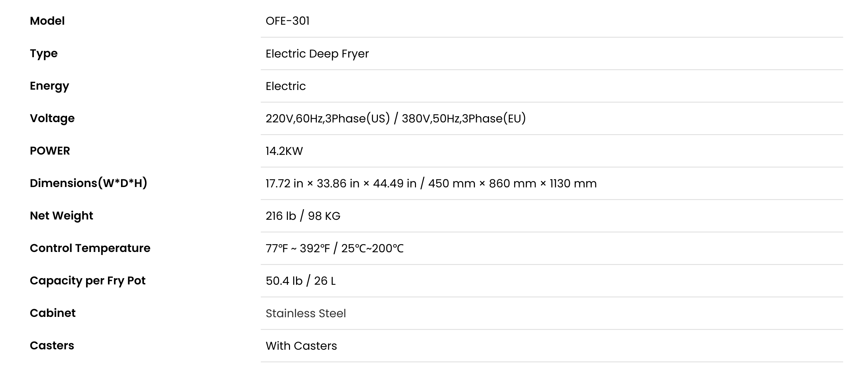This screenshot has height=367, width=868.
Task: Click the Capacity per Fry Pot label
Action: [88, 281]
